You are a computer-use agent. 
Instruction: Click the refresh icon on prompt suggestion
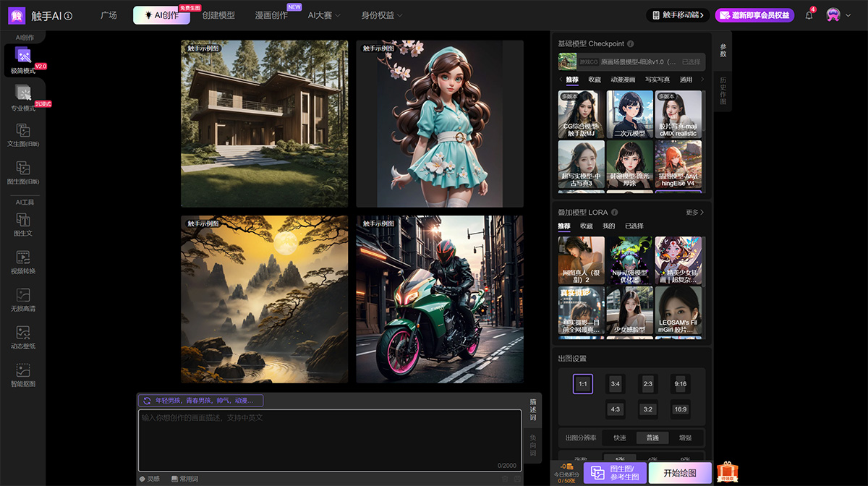(147, 401)
